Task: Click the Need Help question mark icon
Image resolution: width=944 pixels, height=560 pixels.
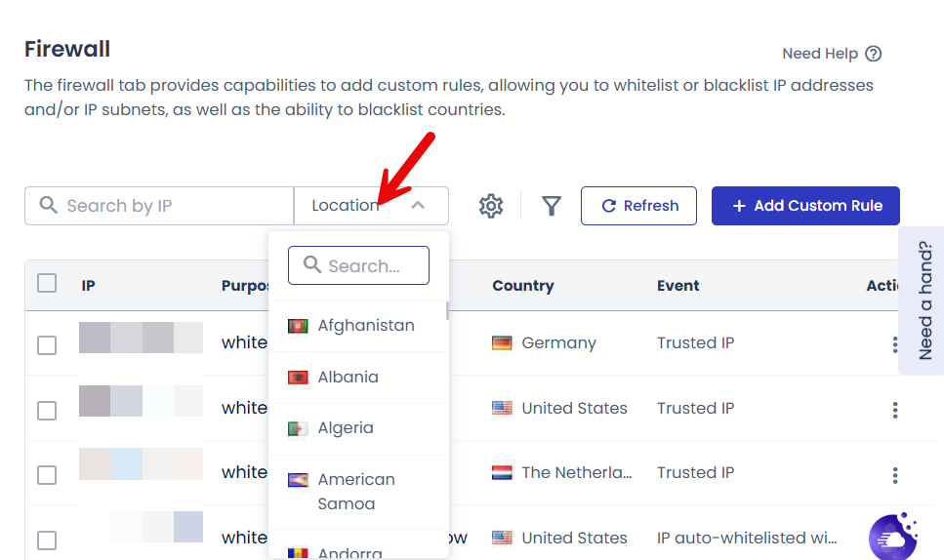Action: (x=873, y=54)
